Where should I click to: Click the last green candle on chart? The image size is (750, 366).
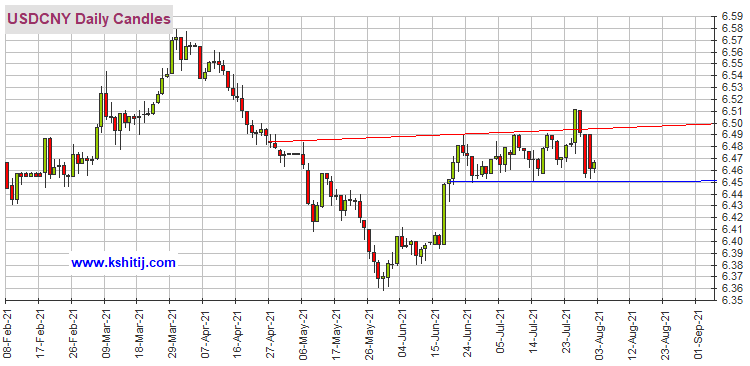(x=594, y=166)
